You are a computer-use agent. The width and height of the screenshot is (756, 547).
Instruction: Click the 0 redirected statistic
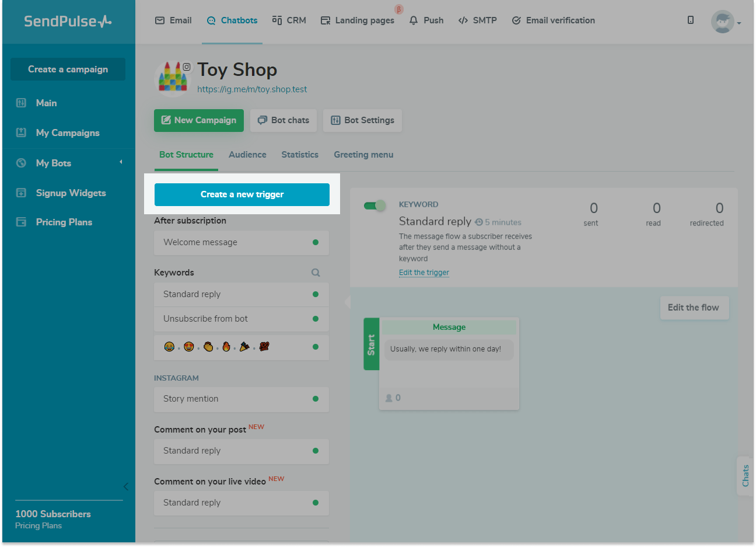pos(707,214)
